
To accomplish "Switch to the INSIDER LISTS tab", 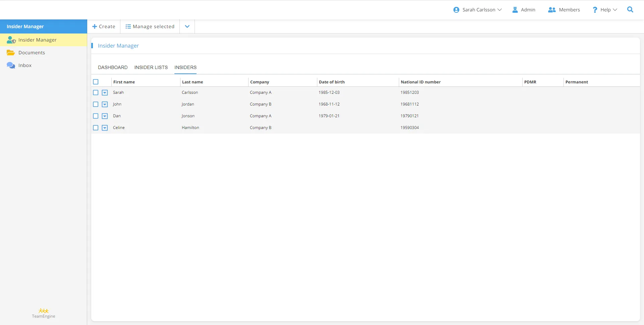I will [151, 67].
